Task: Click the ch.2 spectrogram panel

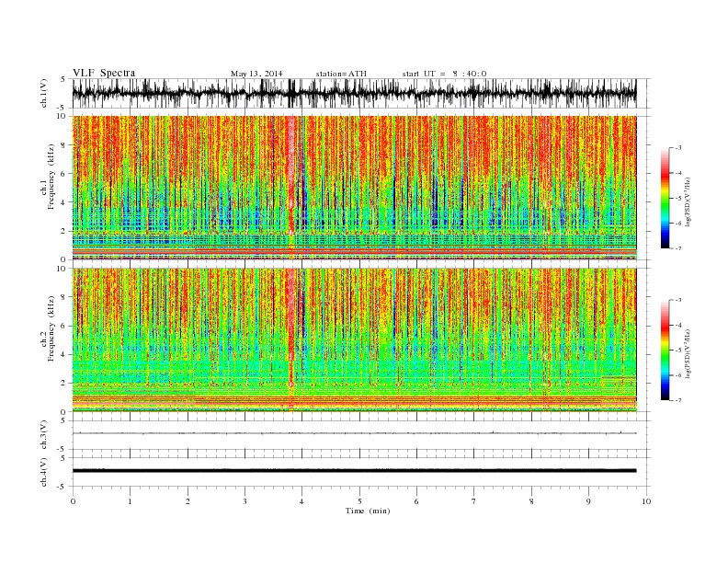Action: (354, 340)
